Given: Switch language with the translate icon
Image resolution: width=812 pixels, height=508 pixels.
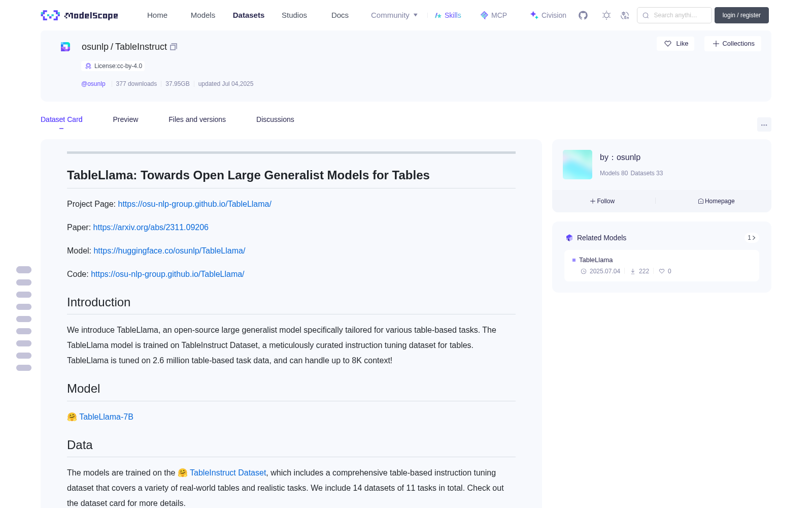Looking at the screenshot, I should click(x=625, y=15).
